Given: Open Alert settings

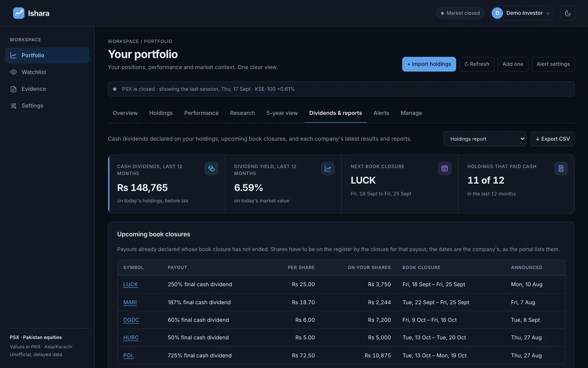Looking at the screenshot, I should (553, 64).
